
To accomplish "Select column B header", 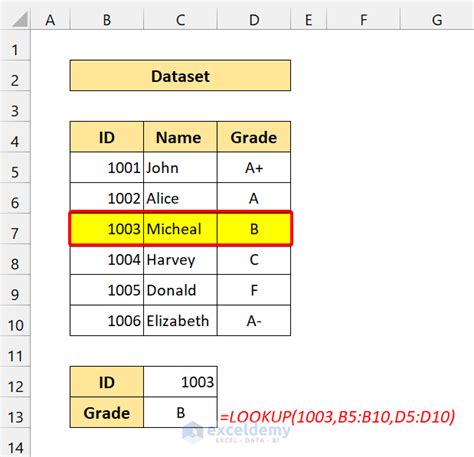I will [107, 20].
